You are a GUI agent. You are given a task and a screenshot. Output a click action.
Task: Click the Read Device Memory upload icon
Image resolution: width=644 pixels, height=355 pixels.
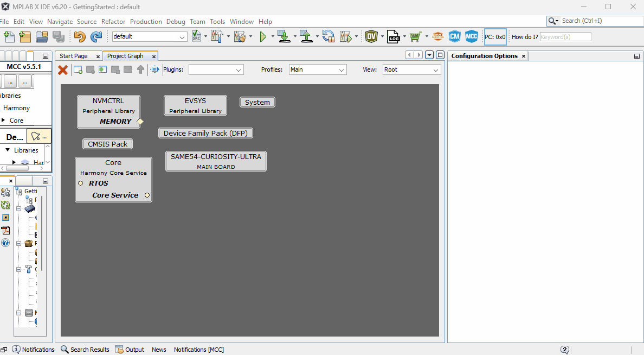point(306,36)
